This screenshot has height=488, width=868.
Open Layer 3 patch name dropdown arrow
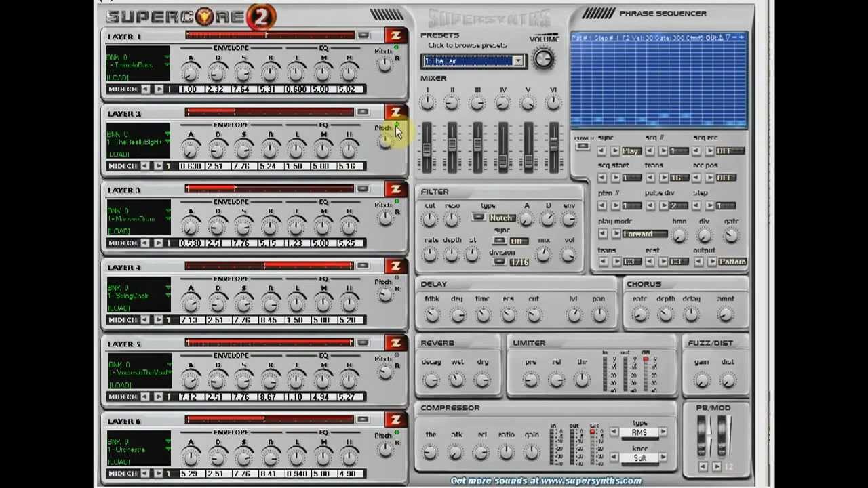point(167,219)
